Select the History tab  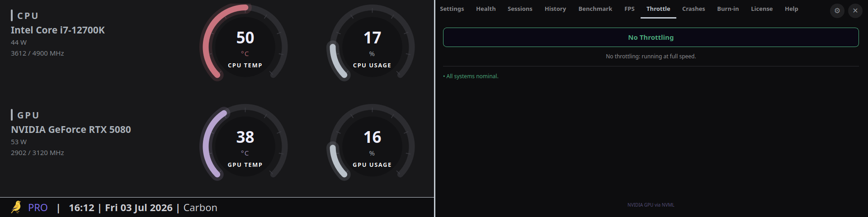tap(555, 9)
